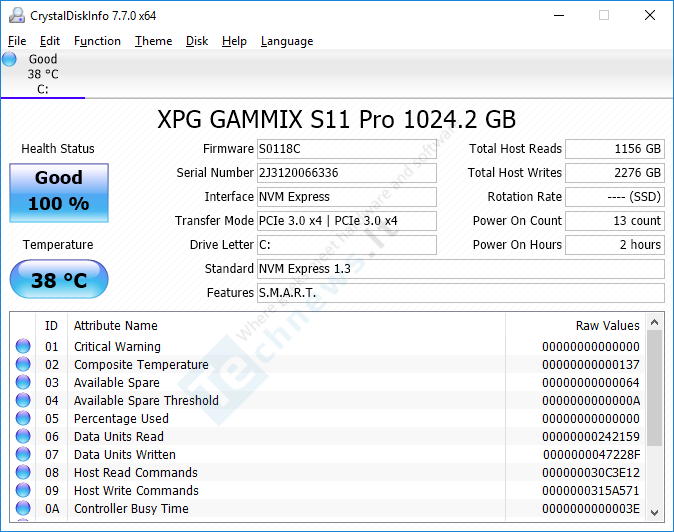
Task: Click the XPG GAMMIX S11 Pro drive title
Action: click(x=336, y=119)
